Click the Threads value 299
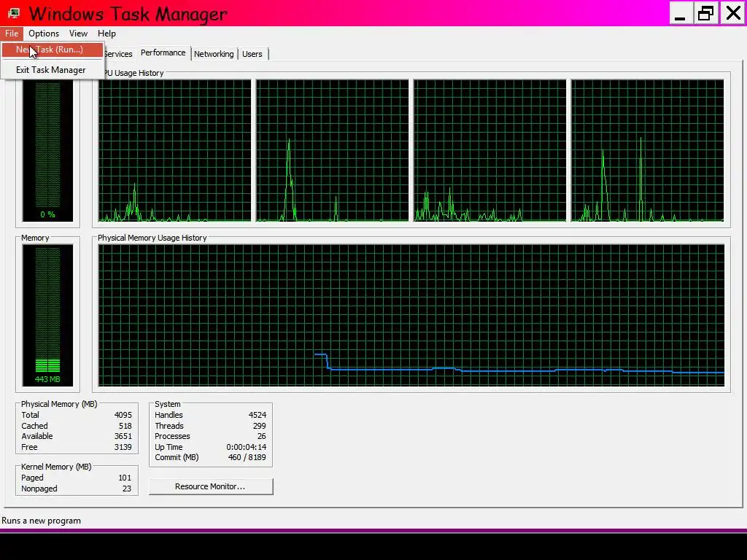This screenshot has width=747, height=560. click(x=260, y=426)
